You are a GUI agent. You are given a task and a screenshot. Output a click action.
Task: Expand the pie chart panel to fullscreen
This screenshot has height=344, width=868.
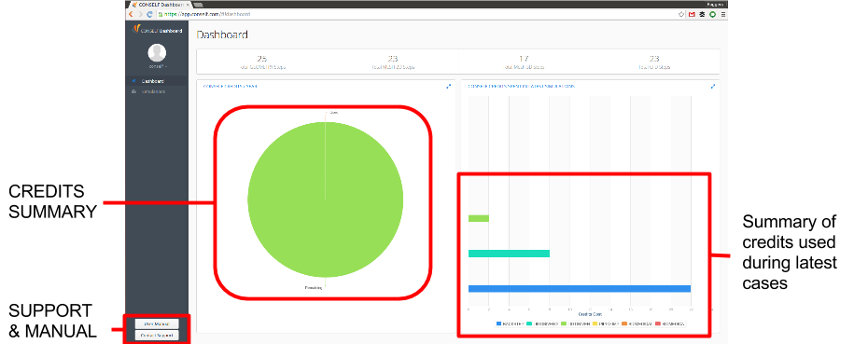(x=448, y=87)
